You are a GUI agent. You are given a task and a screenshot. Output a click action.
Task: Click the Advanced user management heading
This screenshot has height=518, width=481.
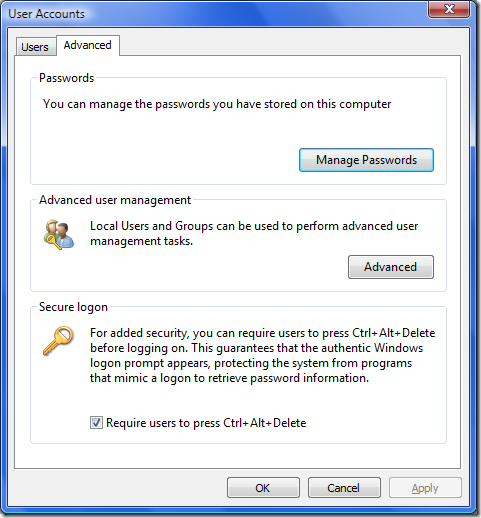(x=115, y=200)
